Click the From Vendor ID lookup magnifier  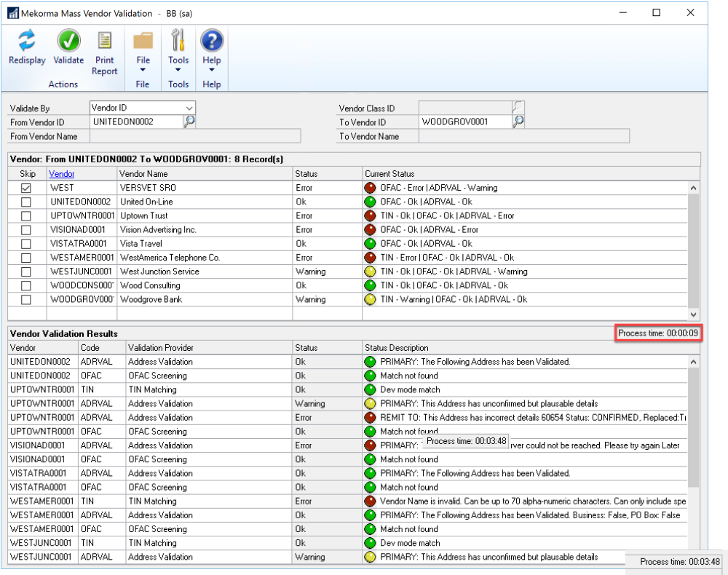[189, 122]
